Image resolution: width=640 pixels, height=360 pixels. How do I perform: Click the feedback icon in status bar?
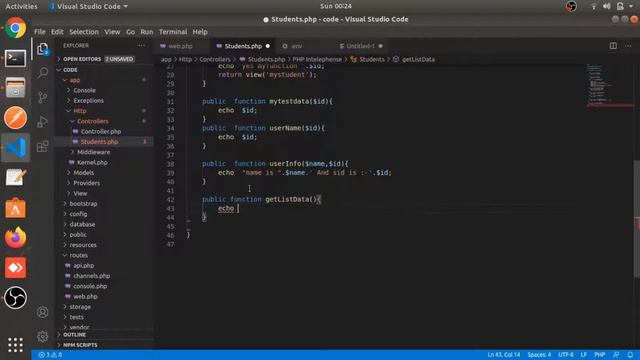pos(616,355)
